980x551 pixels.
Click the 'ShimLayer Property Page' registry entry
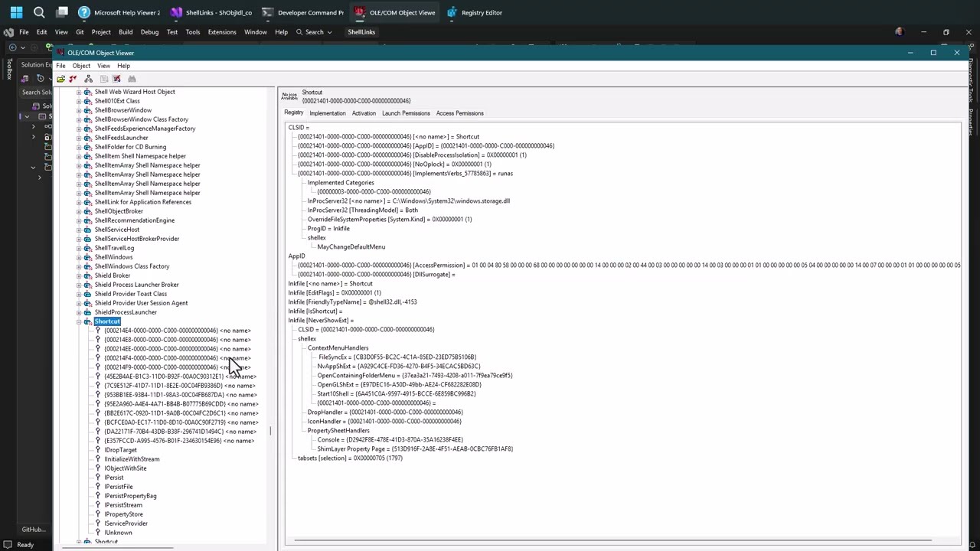click(x=415, y=449)
